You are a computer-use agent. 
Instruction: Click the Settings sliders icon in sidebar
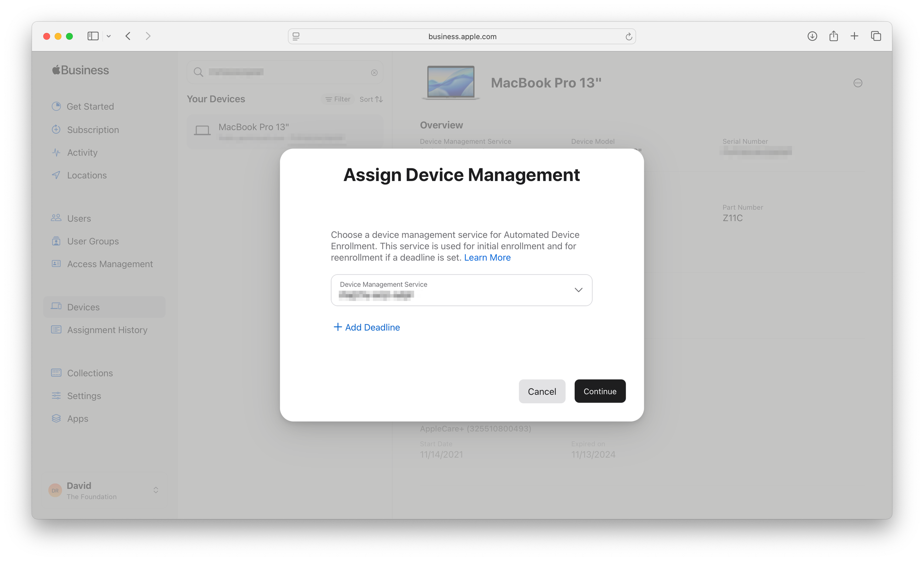pos(56,396)
